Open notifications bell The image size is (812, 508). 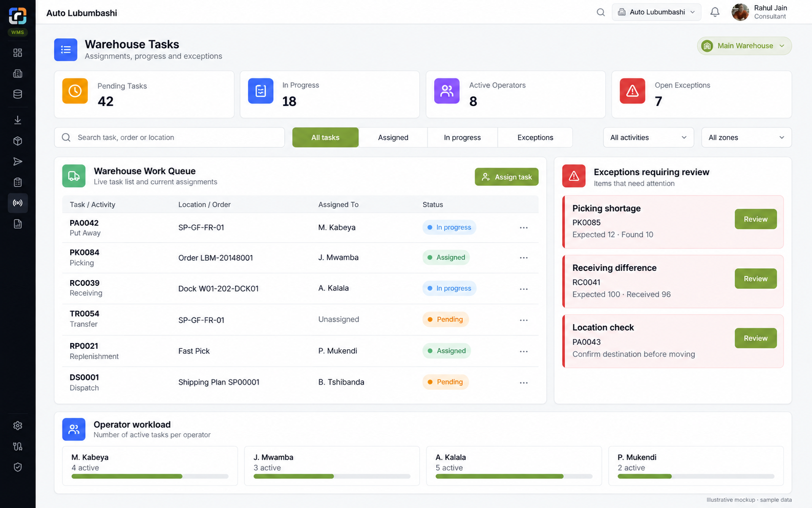click(715, 12)
